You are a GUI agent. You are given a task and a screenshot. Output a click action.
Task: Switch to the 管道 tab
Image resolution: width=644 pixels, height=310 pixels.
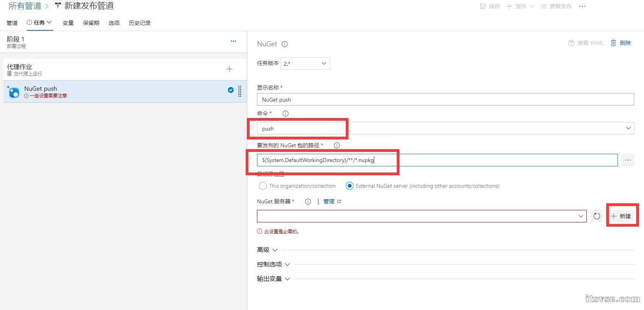12,23
